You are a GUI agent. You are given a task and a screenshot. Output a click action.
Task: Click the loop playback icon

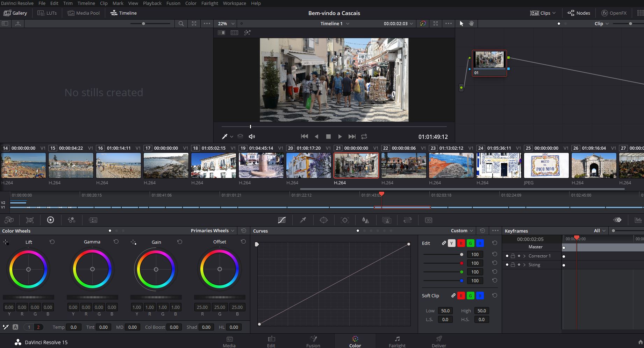click(x=364, y=136)
